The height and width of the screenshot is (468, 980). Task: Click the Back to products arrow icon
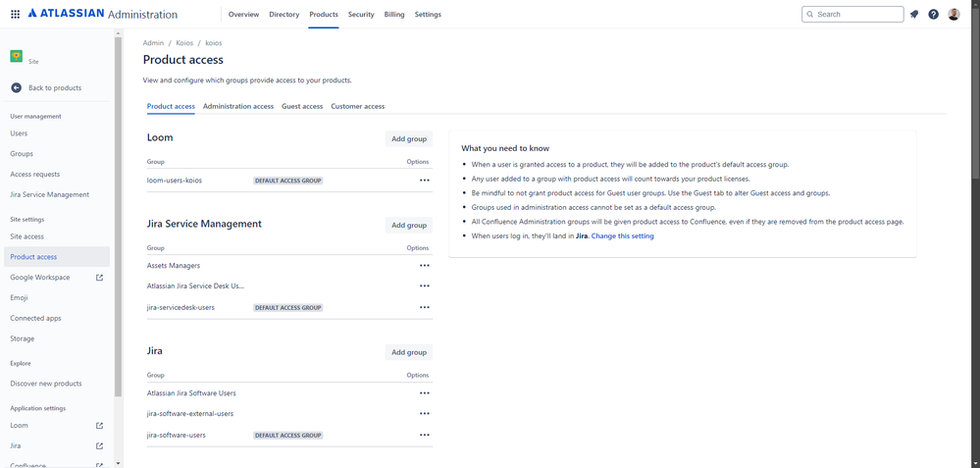click(x=17, y=88)
